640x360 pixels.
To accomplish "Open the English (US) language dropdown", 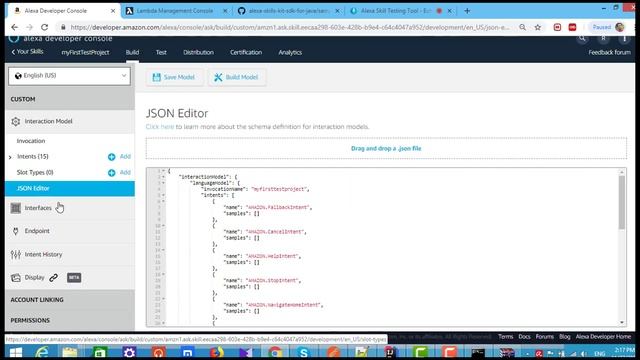I will pyautogui.click(x=69, y=76).
